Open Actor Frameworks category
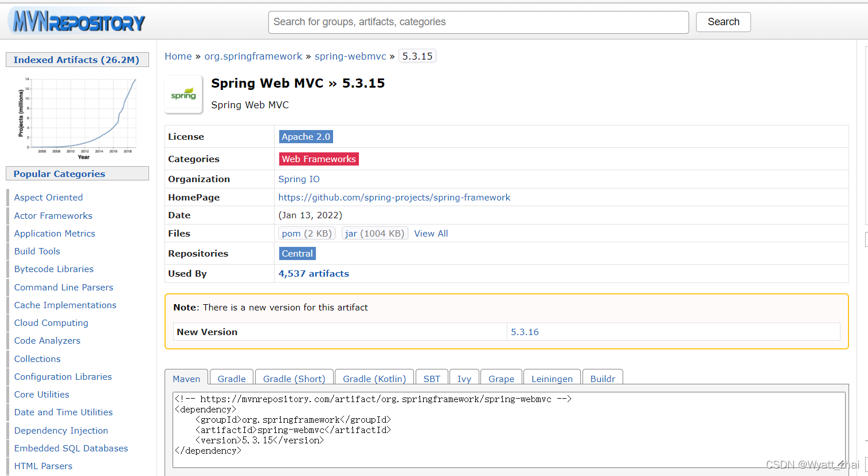Screen dimensions: 868x476 tap(53, 216)
